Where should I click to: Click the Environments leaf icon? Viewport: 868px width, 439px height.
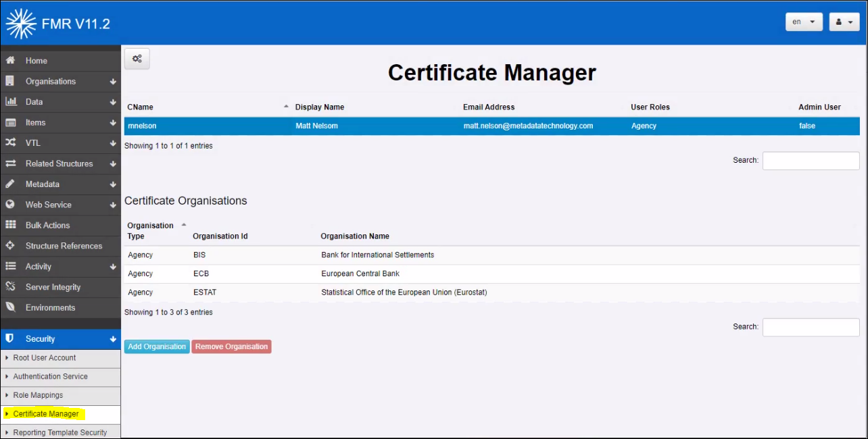click(x=10, y=307)
